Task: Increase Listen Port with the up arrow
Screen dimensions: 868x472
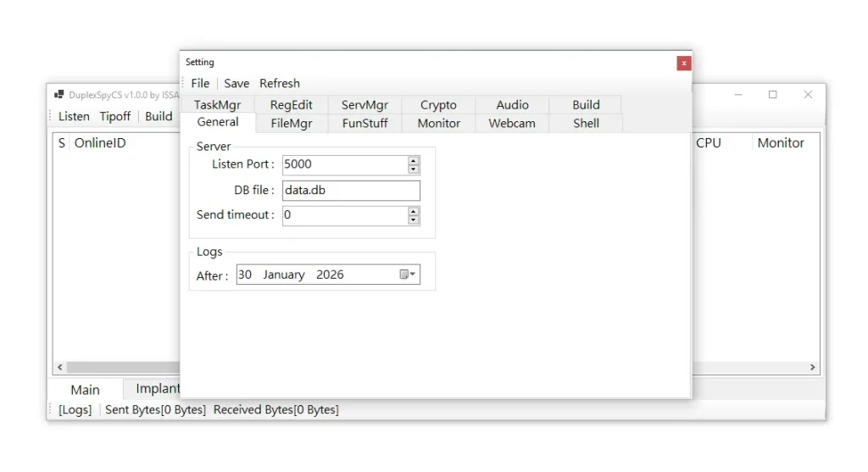Action: click(414, 160)
